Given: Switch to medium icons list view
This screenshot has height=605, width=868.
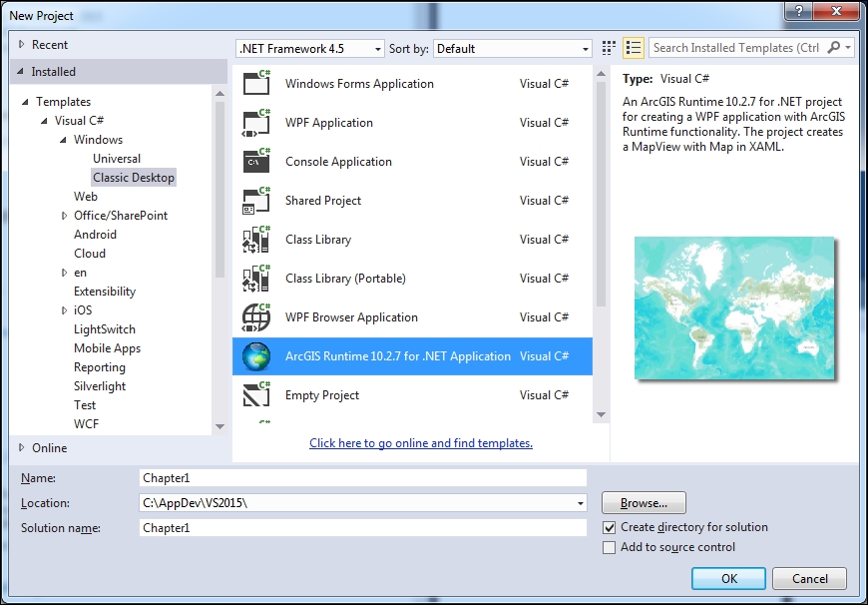Looking at the screenshot, I should 633,48.
